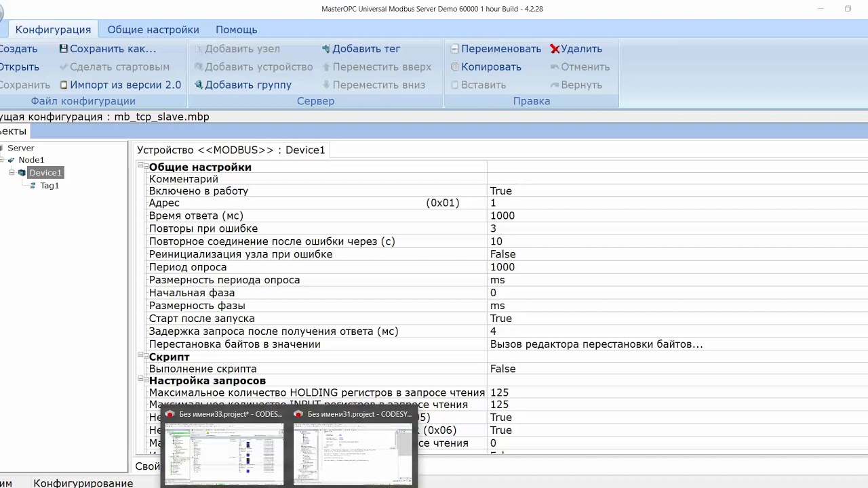Click the Начальная фаза value 0
The width and height of the screenshot is (868, 488).
point(493,293)
